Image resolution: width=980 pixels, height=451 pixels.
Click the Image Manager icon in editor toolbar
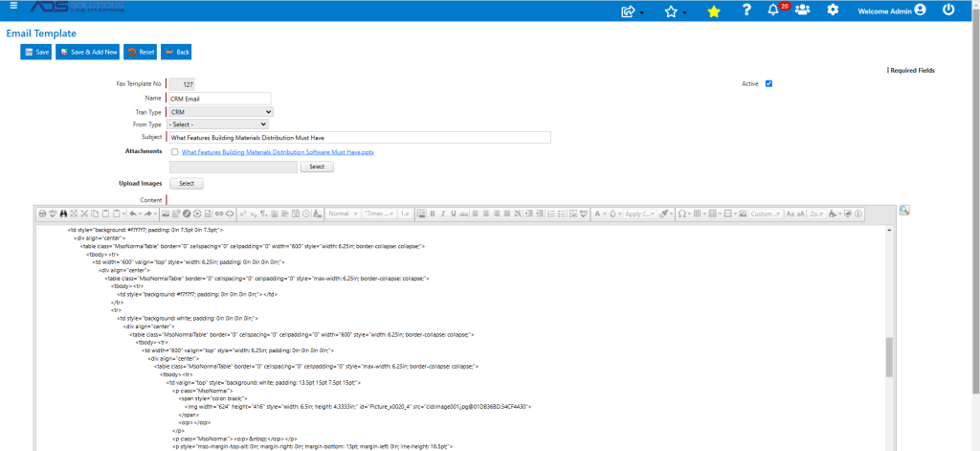click(166, 214)
